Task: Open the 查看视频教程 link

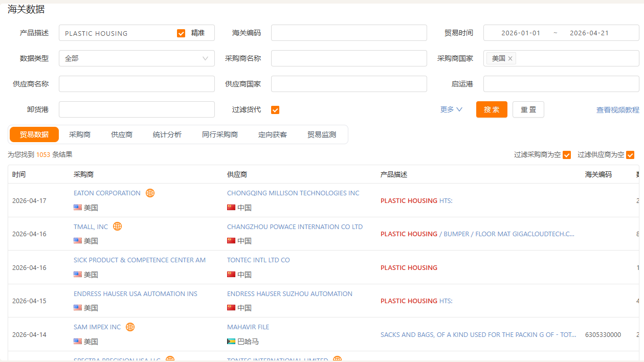Action: coord(618,110)
